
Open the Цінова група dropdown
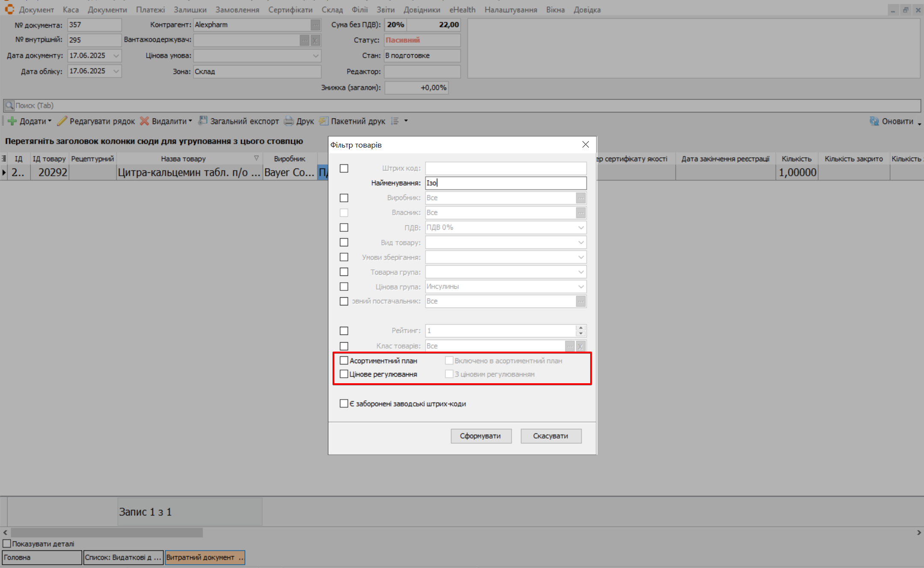581,287
